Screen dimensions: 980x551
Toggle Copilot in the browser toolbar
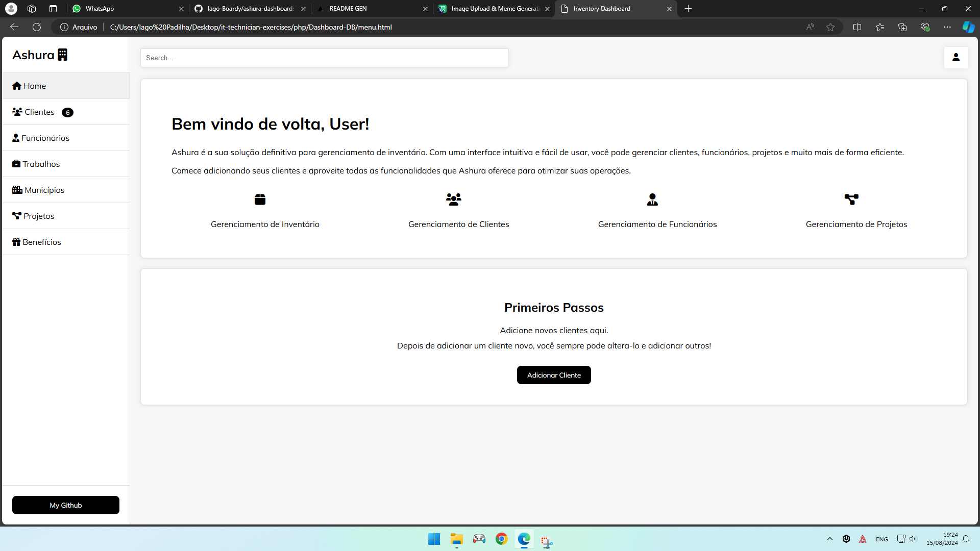point(968,27)
